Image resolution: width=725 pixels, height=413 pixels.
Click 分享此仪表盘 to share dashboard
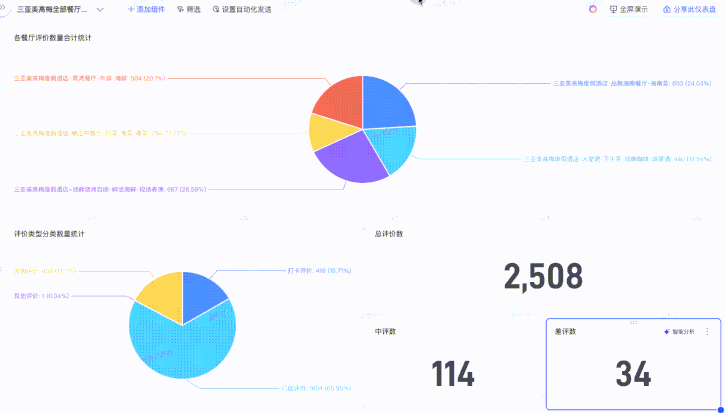pyautogui.click(x=689, y=9)
